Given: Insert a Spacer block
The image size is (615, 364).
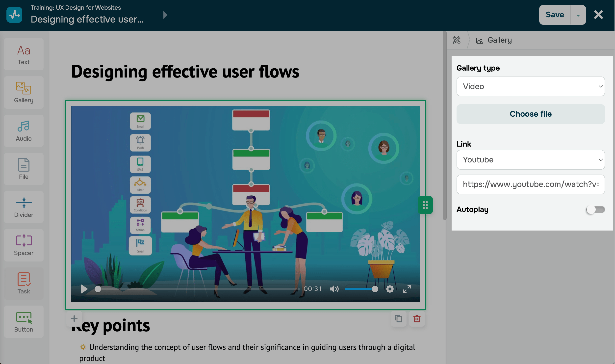Looking at the screenshot, I should (x=24, y=245).
